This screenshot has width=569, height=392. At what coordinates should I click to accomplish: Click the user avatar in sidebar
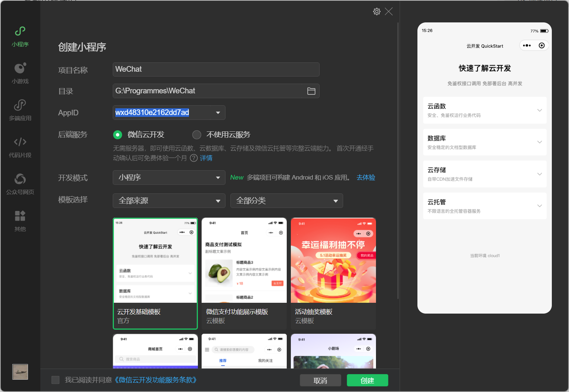pos(20,372)
